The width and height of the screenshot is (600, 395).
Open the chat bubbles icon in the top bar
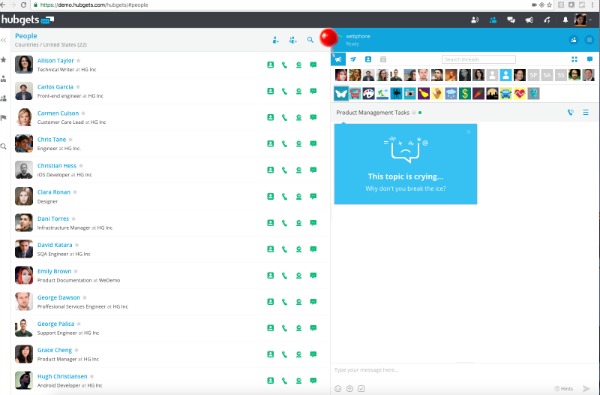511,20
